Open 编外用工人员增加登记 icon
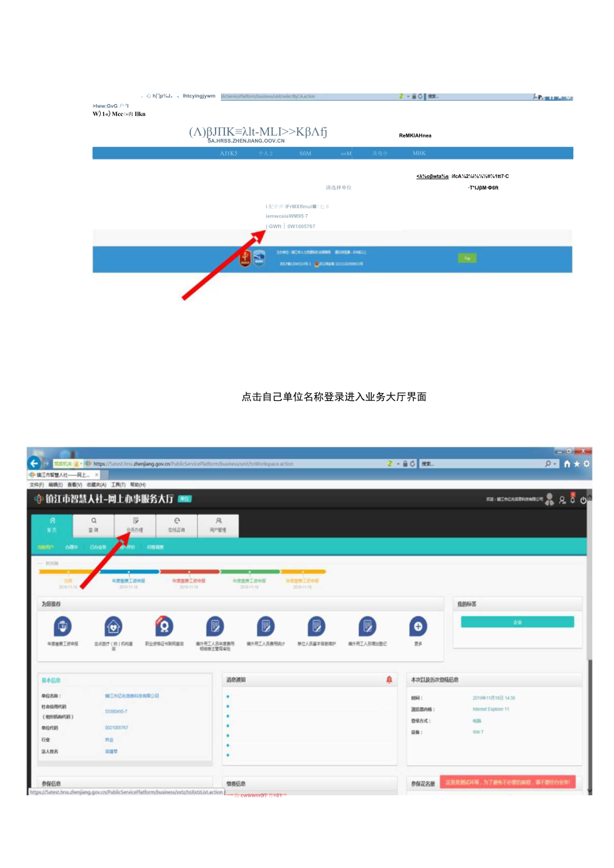The width and height of the screenshot is (614, 868). coord(367,626)
